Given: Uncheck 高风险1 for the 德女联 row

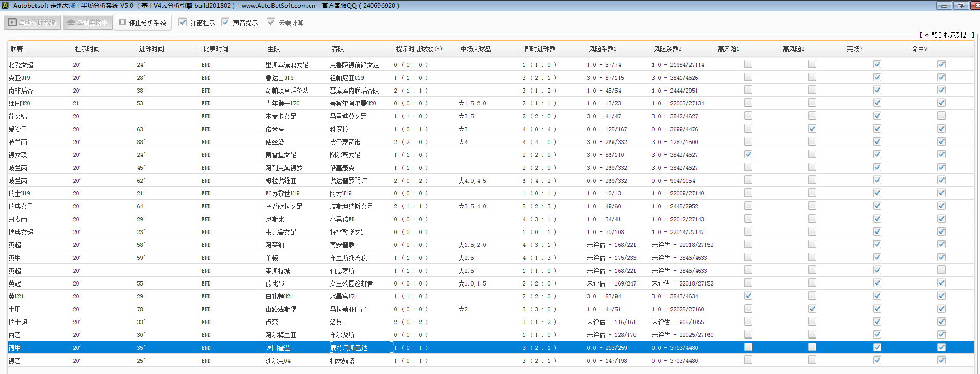Looking at the screenshot, I should (748, 154).
